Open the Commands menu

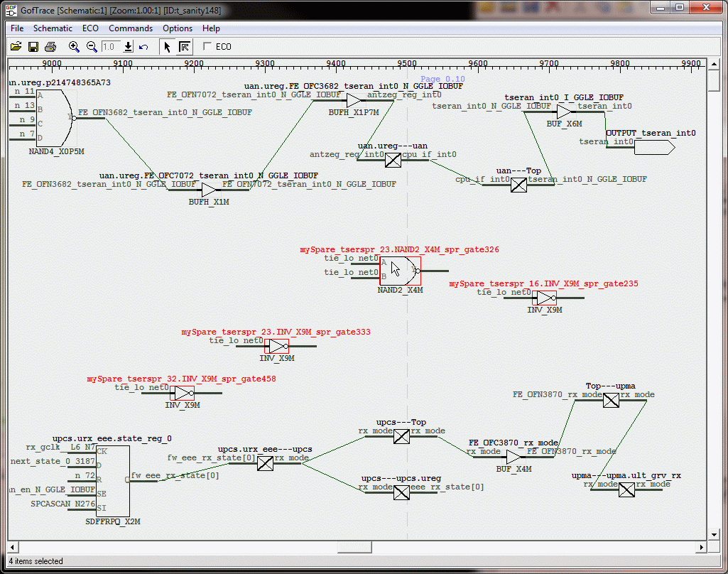click(131, 28)
